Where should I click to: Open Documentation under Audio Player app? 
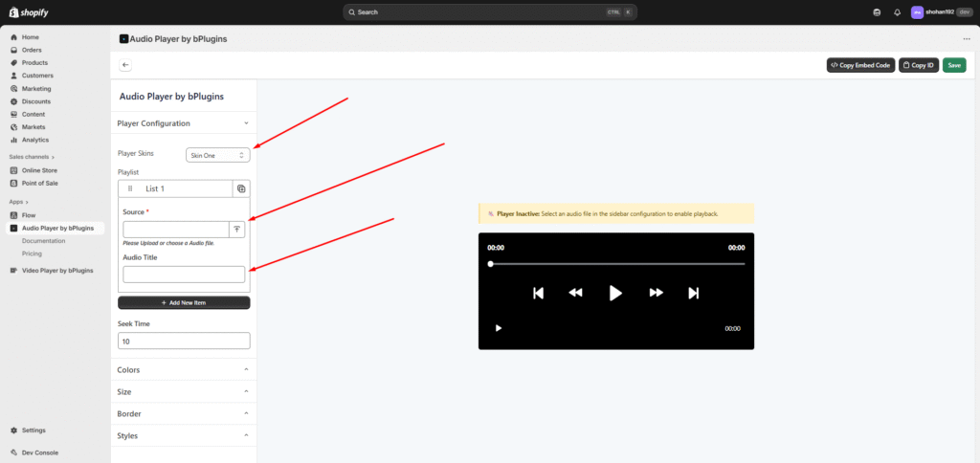pyautogui.click(x=43, y=241)
